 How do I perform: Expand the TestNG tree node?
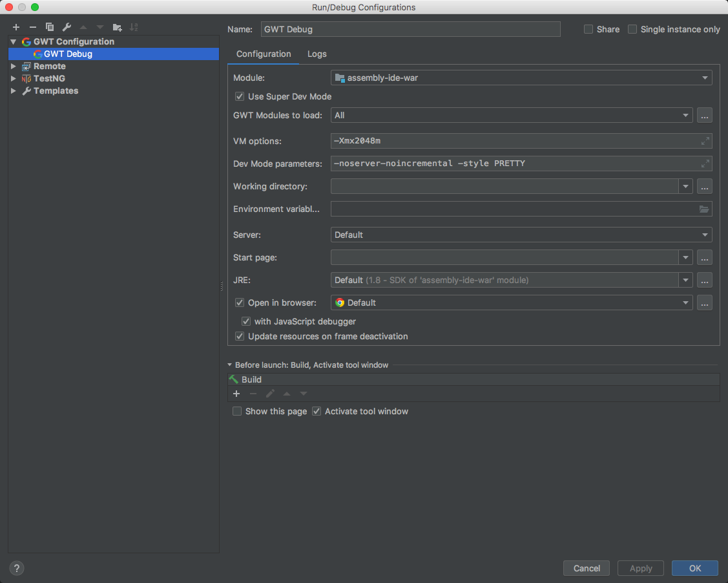[x=14, y=78]
